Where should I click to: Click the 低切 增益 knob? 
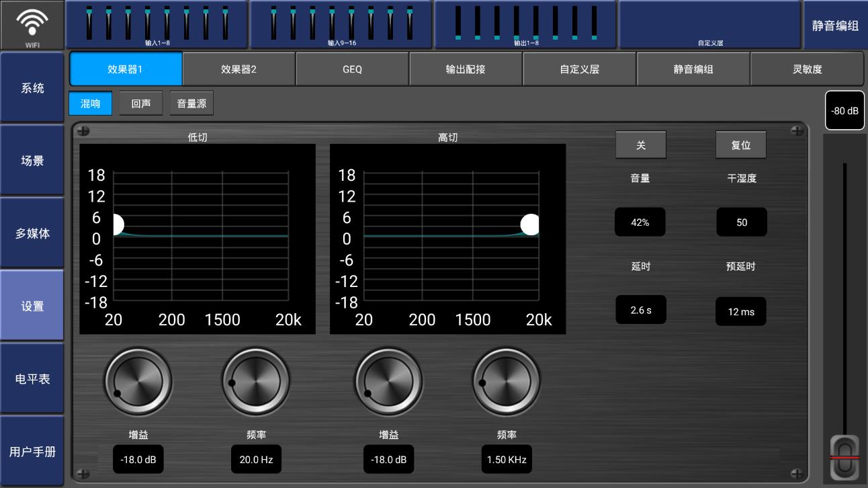tap(138, 382)
